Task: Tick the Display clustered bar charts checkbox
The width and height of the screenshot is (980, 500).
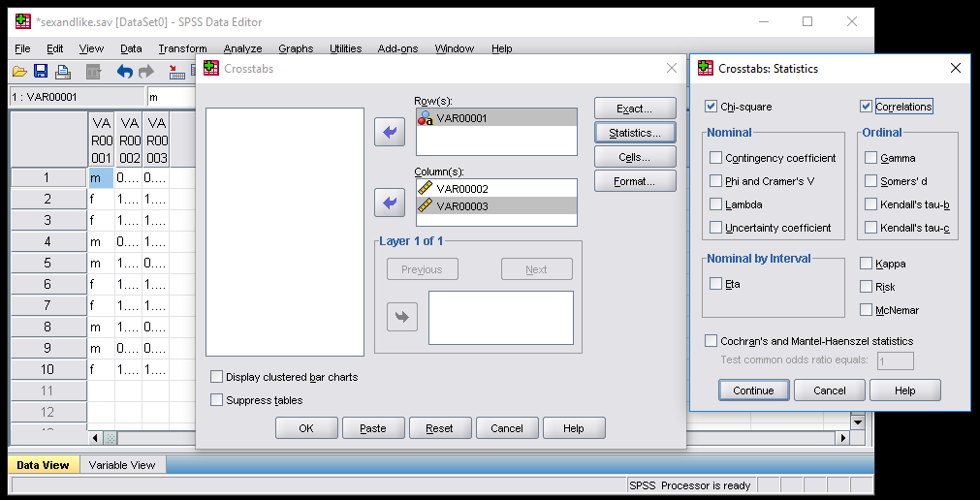Action: pos(217,377)
